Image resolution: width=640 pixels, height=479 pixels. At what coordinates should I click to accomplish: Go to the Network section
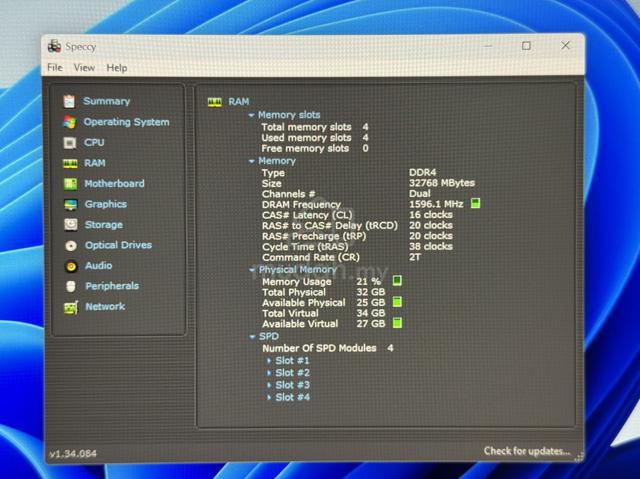105,306
